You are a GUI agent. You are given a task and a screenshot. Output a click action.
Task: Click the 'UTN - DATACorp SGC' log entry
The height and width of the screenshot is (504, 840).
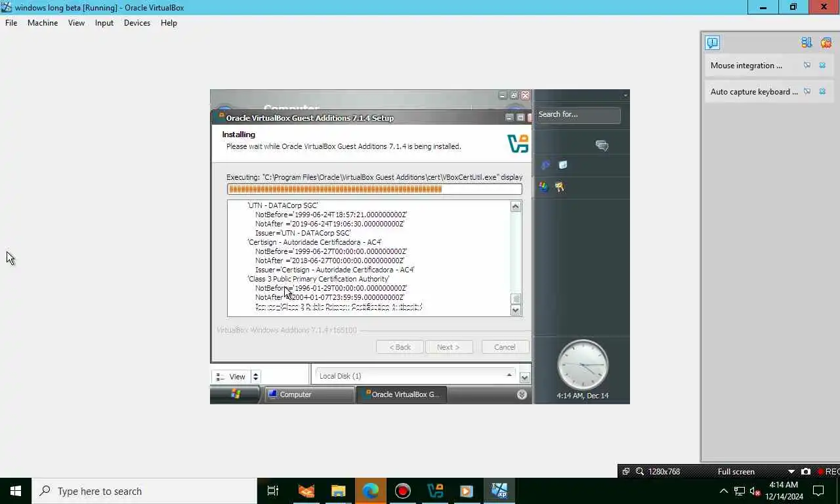[283, 205]
